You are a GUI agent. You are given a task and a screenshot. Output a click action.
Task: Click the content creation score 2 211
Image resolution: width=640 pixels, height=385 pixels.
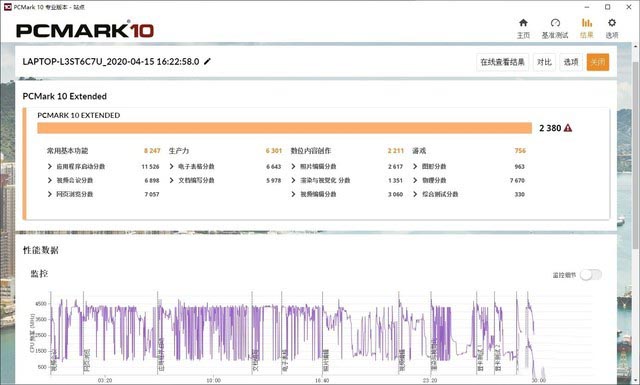[396, 151]
